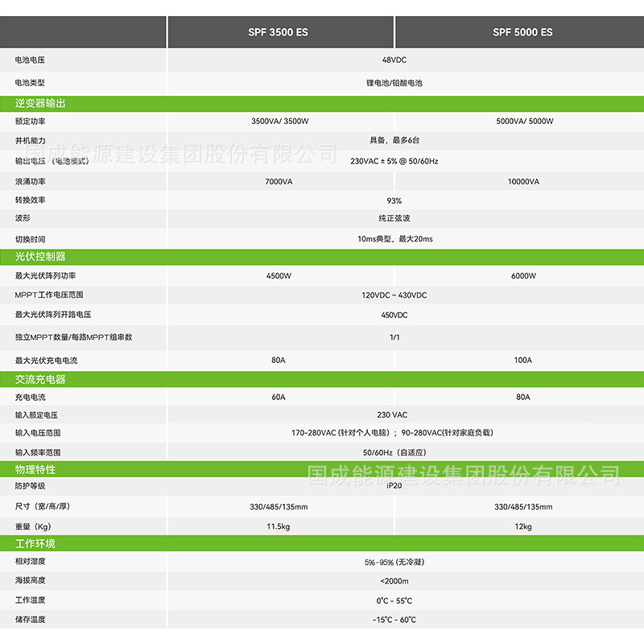Select the MPPT工作电压范围 row label
The image size is (644, 644).
point(49,295)
